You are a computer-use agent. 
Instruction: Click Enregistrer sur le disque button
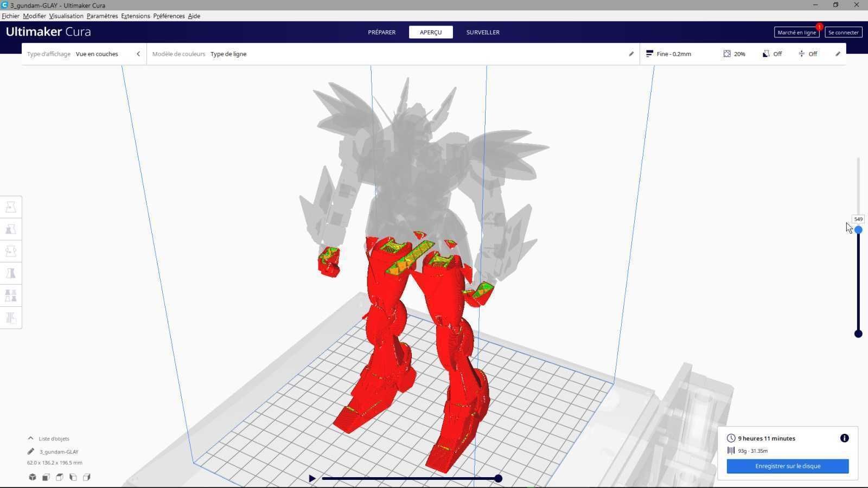[x=788, y=466]
